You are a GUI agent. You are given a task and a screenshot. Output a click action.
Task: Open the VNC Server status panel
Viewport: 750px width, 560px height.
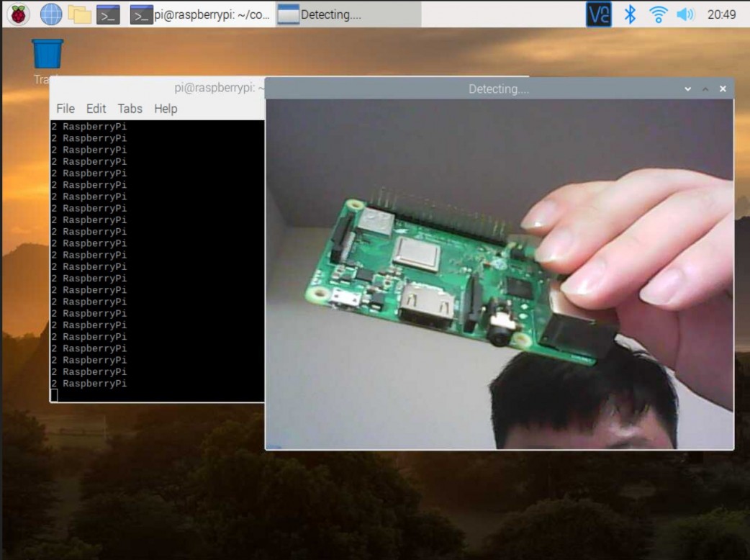pyautogui.click(x=597, y=13)
